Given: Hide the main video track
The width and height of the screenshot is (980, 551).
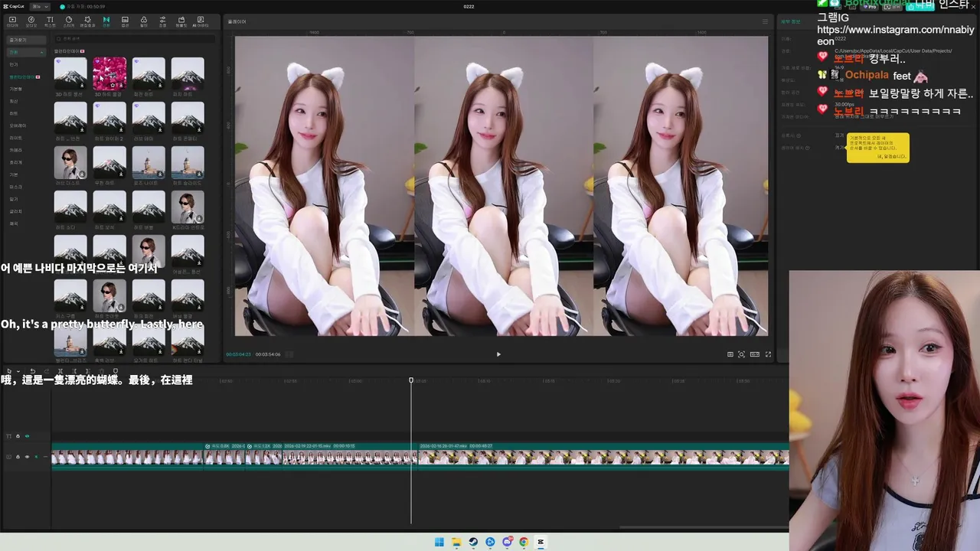Looking at the screenshot, I should click(x=27, y=457).
